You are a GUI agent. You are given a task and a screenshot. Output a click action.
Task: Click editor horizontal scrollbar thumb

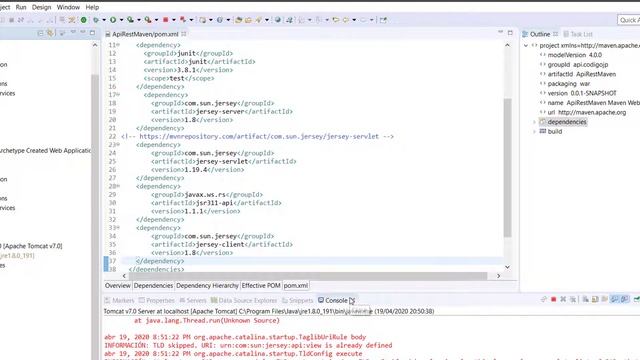pyautogui.click(x=308, y=276)
